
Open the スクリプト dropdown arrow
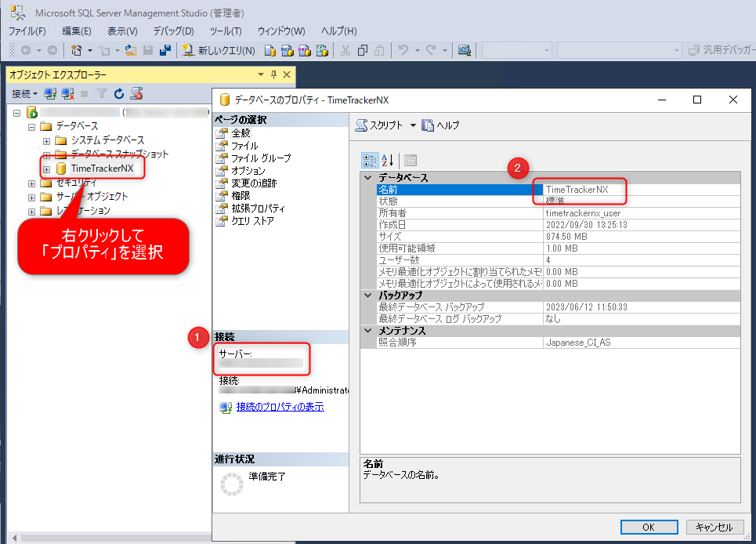pyautogui.click(x=413, y=125)
